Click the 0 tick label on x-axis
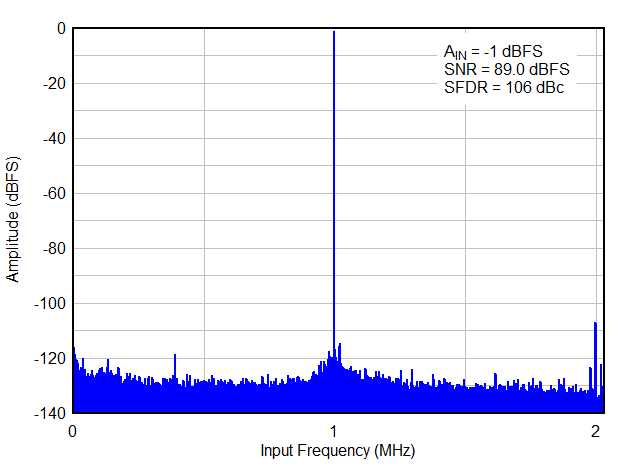 pos(72,431)
